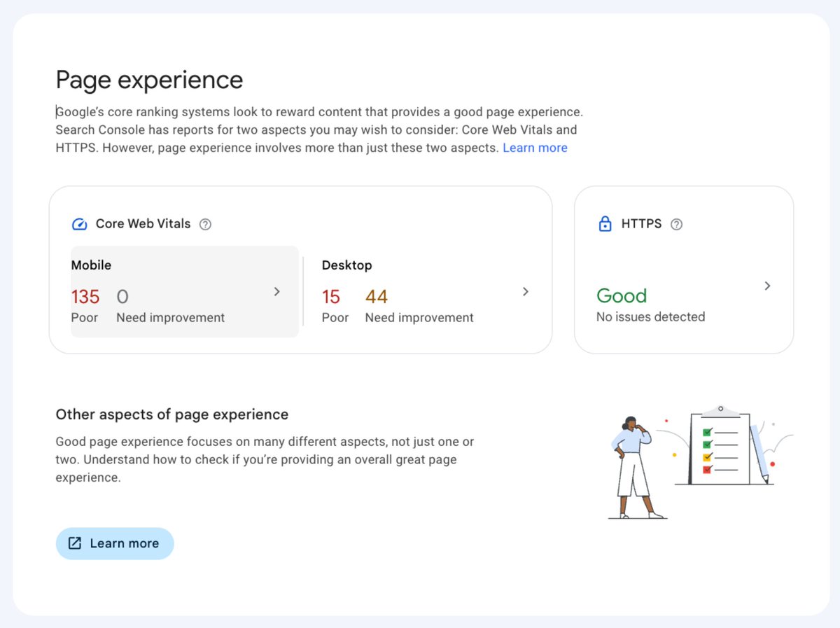The image size is (840, 628).
Task: Open the Learn more link in description text
Action: coord(535,147)
